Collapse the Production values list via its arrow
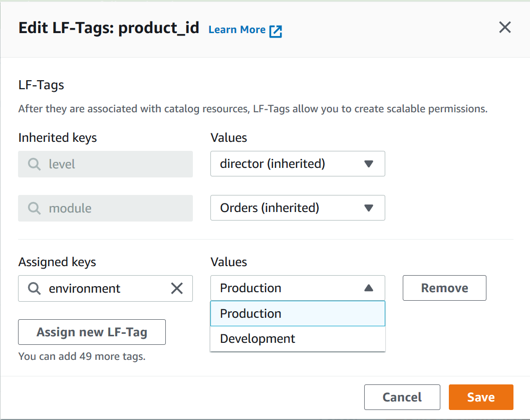Screen dimensions: 530x420 pyautogui.click(x=369, y=288)
